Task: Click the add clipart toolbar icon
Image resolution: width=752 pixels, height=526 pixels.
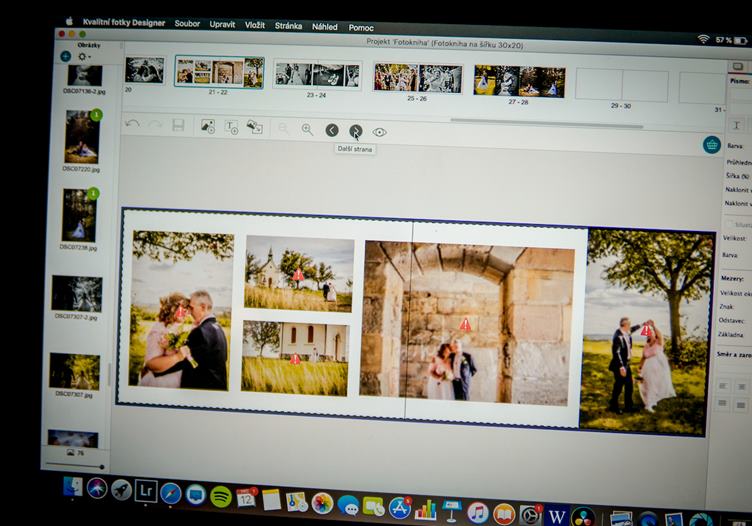Action: (x=254, y=127)
